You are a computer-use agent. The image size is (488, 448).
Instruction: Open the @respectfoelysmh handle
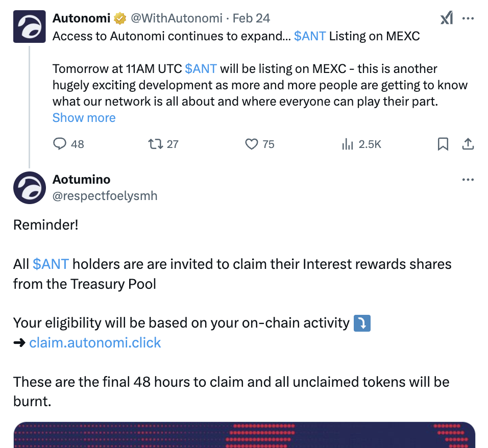coord(105,196)
